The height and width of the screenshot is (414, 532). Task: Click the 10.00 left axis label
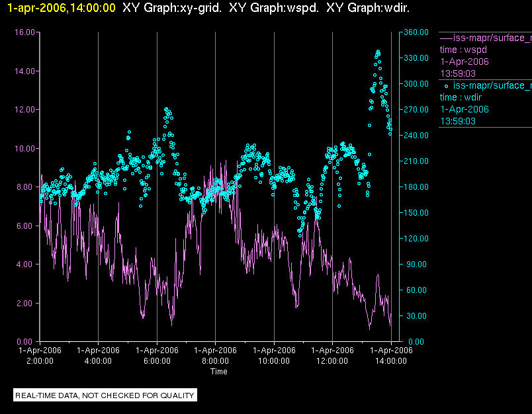click(24, 149)
